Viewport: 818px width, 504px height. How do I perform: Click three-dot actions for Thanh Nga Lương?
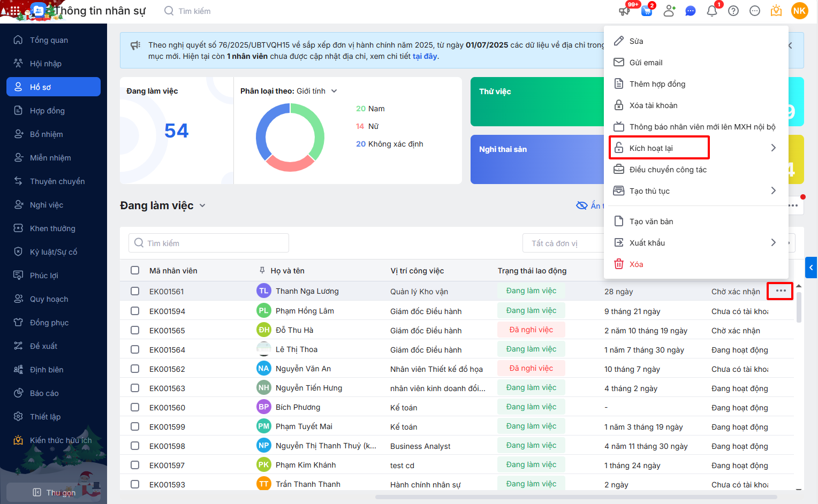[781, 291]
